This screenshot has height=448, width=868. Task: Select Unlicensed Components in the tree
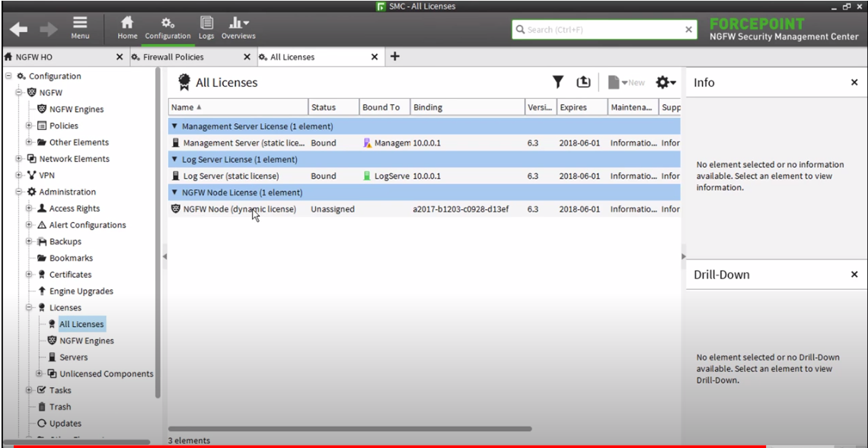pos(106,374)
